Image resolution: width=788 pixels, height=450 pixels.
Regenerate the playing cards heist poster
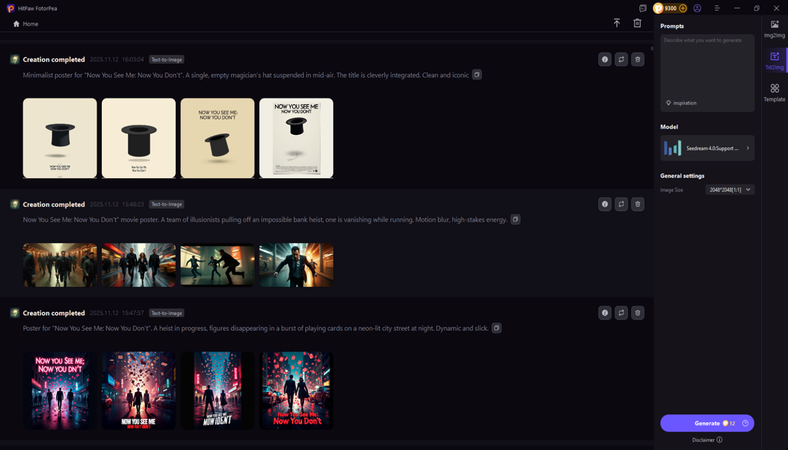coord(621,313)
